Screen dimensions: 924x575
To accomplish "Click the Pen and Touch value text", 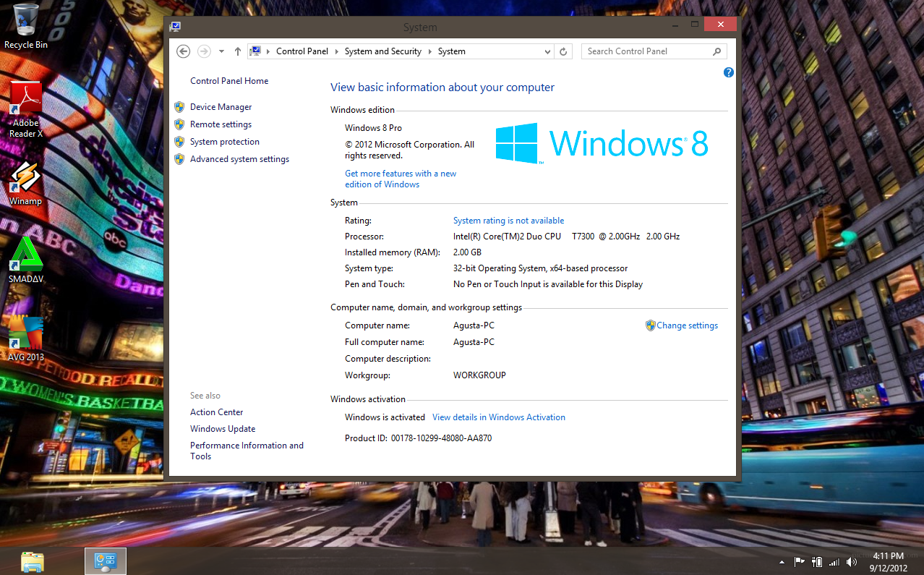I will [x=548, y=284].
